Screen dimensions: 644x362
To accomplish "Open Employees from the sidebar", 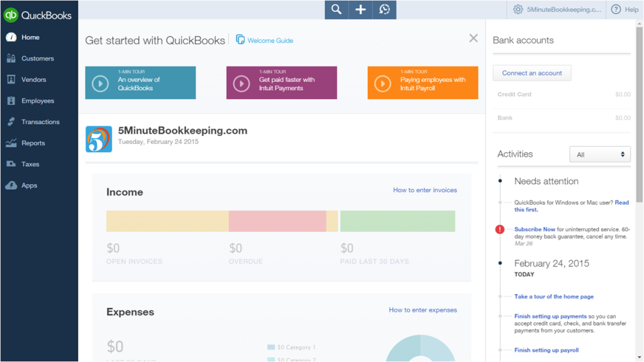I will [39, 101].
